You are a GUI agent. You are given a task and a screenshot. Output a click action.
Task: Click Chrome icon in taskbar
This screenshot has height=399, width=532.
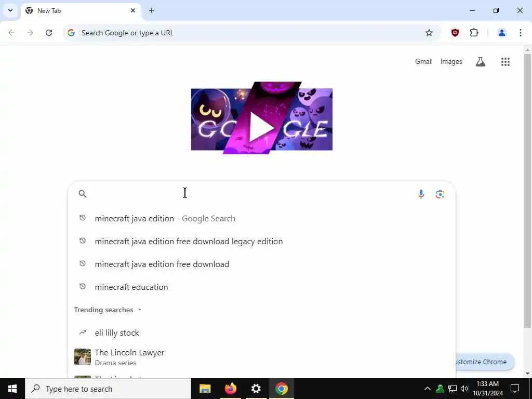click(281, 389)
